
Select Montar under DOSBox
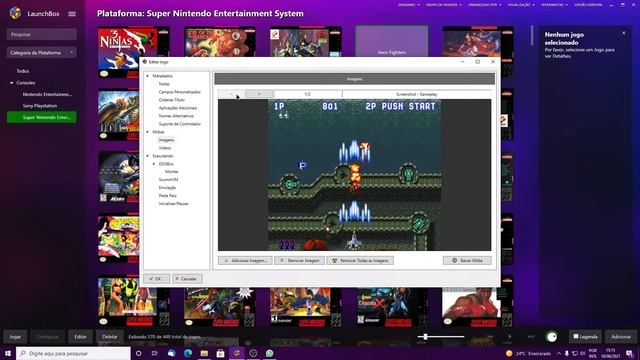(171, 172)
